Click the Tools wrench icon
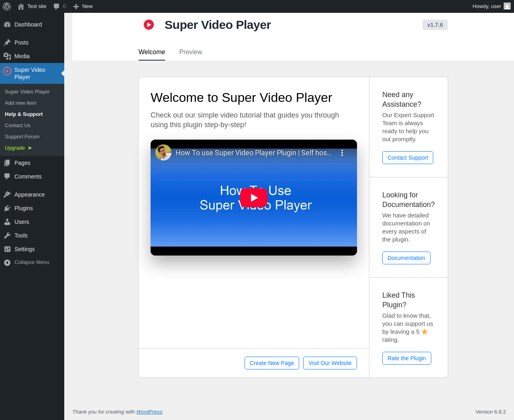The height and width of the screenshot is (420, 514). 7,235
